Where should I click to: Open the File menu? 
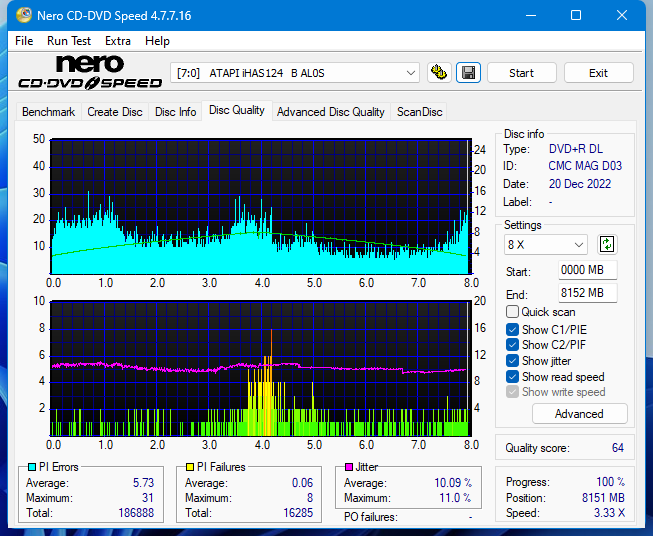click(24, 41)
